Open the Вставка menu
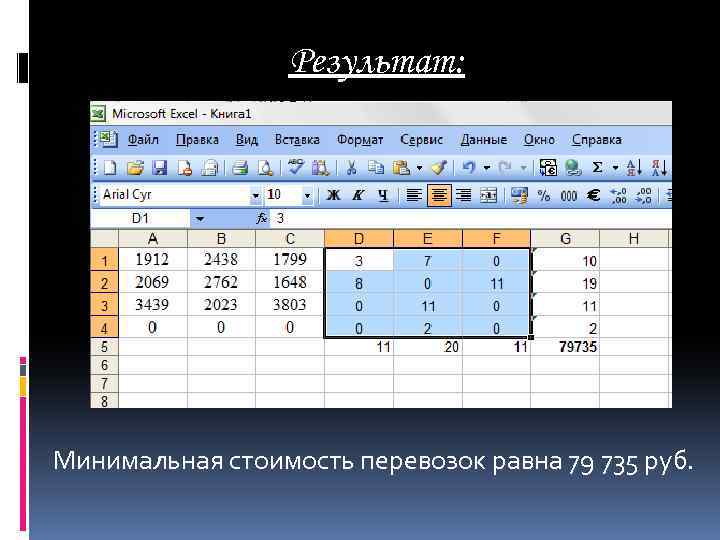The image size is (720, 540). [297, 140]
